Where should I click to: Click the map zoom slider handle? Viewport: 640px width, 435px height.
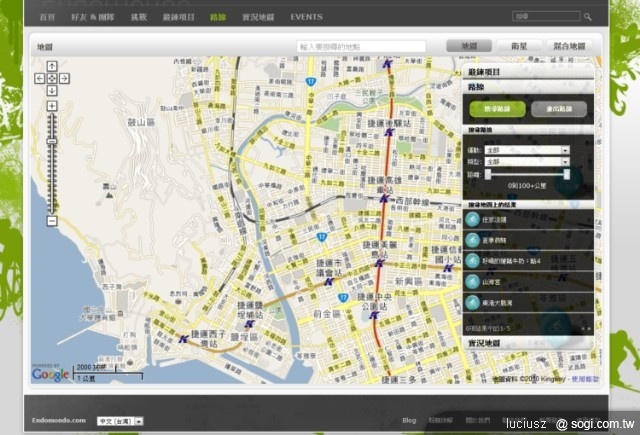click(x=52, y=141)
